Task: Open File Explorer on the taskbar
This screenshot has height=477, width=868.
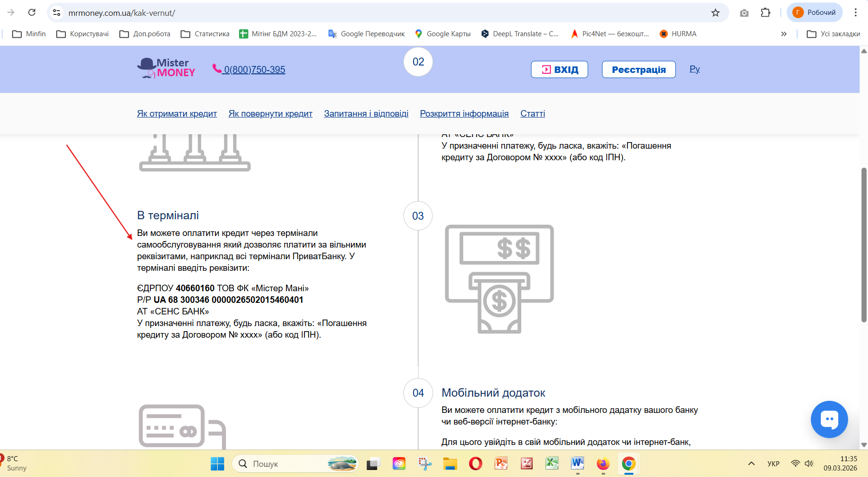Action: [450, 464]
